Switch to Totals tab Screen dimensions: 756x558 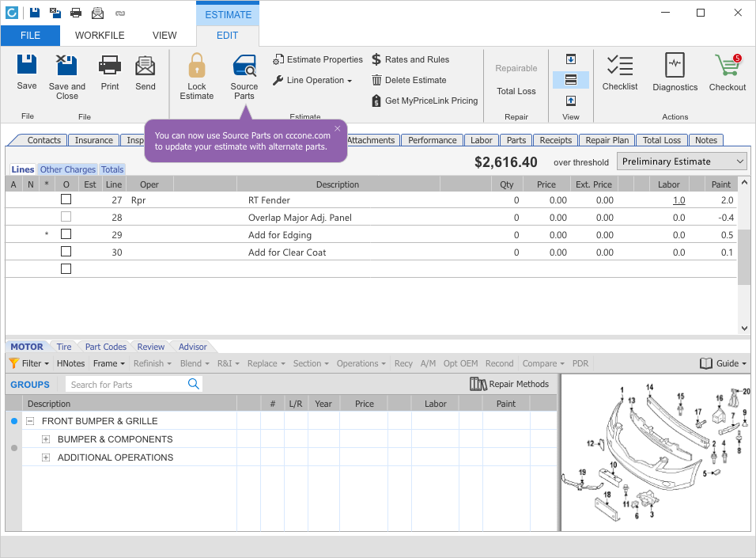click(x=112, y=169)
